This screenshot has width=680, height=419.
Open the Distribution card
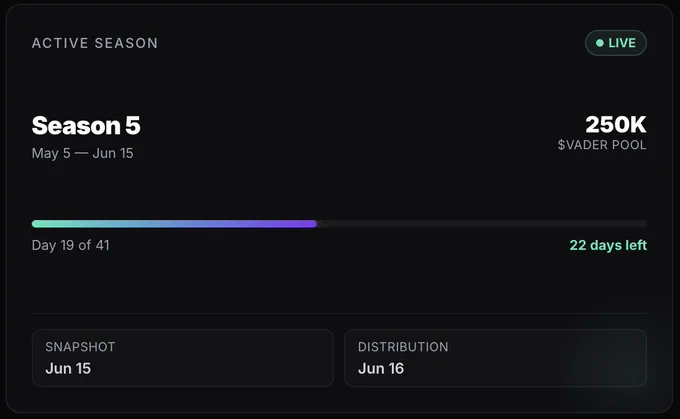click(x=495, y=358)
